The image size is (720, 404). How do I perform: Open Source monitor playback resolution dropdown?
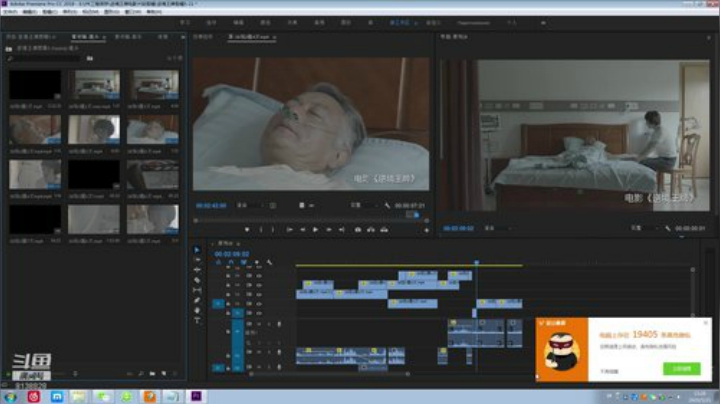tap(363, 205)
